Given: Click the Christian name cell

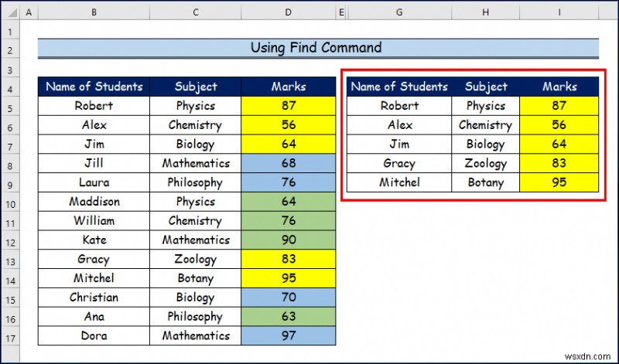Looking at the screenshot, I should tap(94, 298).
